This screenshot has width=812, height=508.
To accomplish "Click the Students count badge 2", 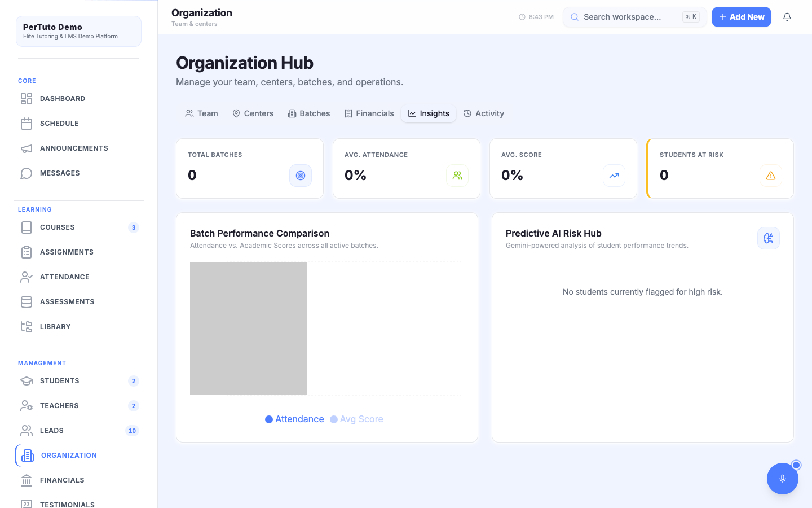I will tap(134, 381).
